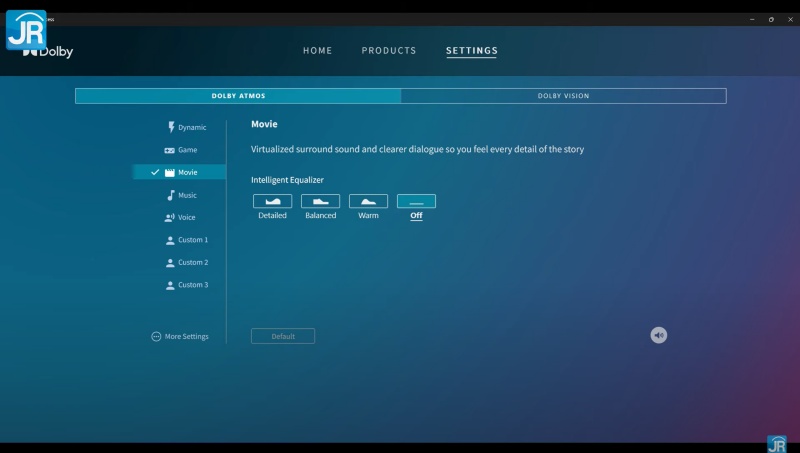Select the Game profile label

pos(187,150)
